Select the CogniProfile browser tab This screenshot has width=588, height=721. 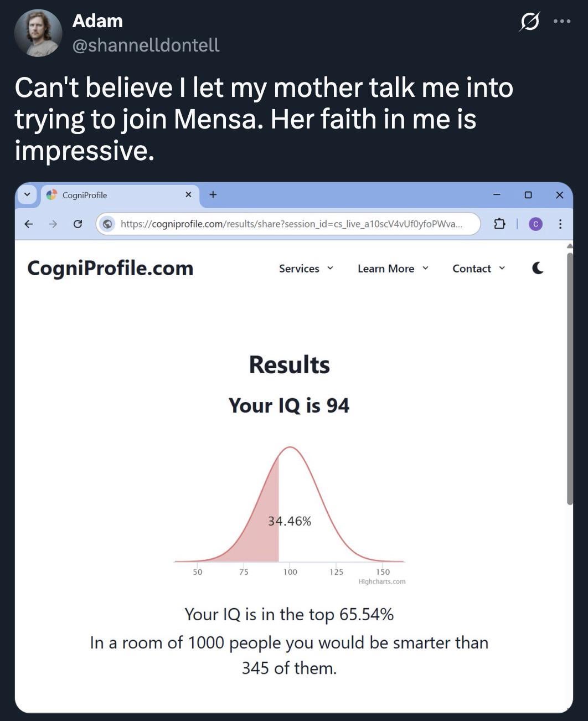point(111,195)
